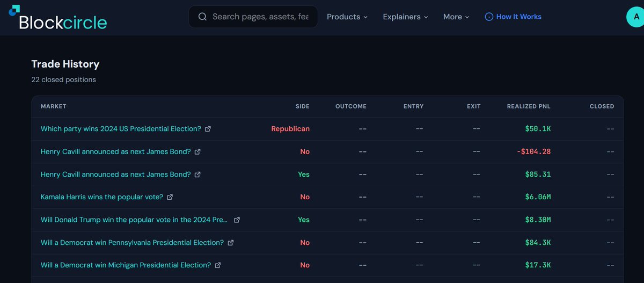Screen dimensions: 644x283
Task: Click external link icon beside Kamala Harris market
Action: (x=170, y=197)
